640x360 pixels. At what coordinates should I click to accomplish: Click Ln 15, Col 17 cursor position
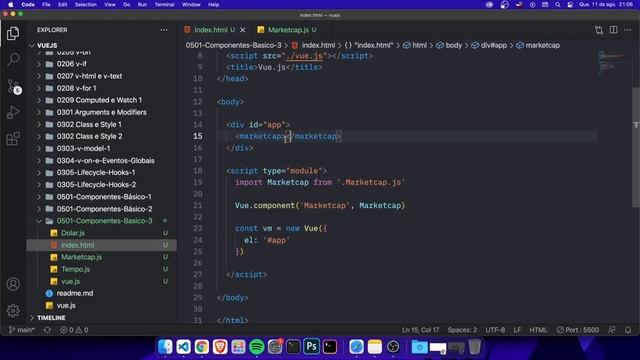(x=420, y=330)
